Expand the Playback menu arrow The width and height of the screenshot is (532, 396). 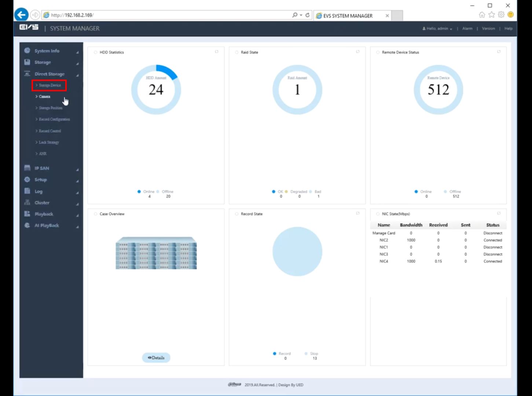tap(77, 215)
